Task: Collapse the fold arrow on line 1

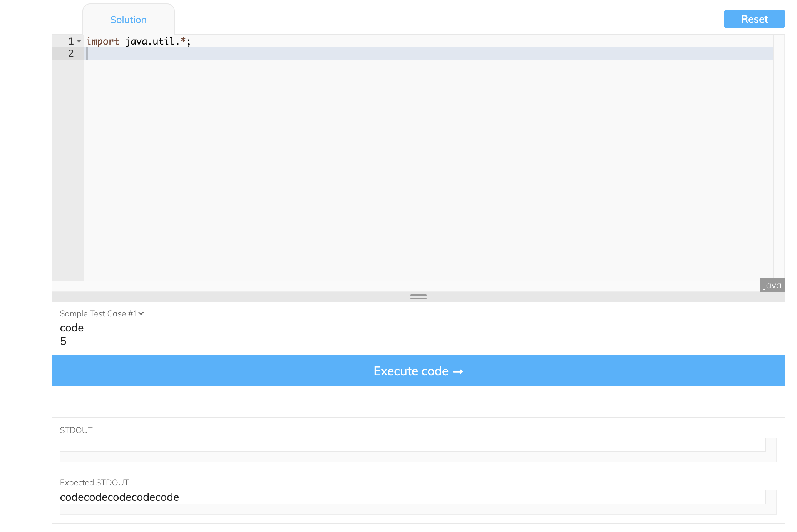Action: click(79, 41)
